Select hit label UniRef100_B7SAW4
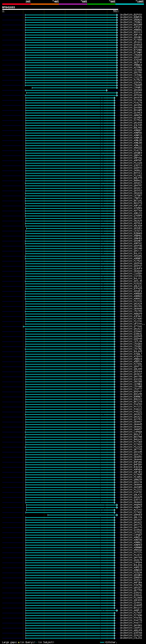146x644 pixels. coord(131,50)
